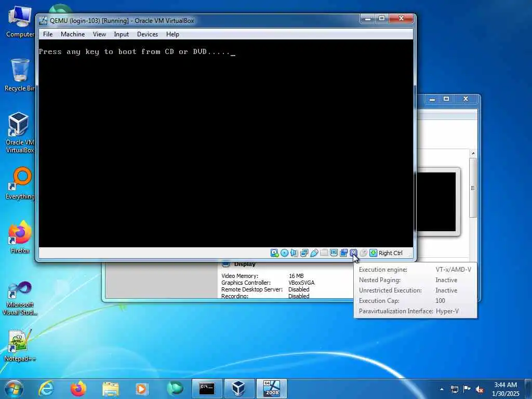The image size is (532, 399).
Task: Click the '16 MB' video memory value
Action: click(296, 276)
